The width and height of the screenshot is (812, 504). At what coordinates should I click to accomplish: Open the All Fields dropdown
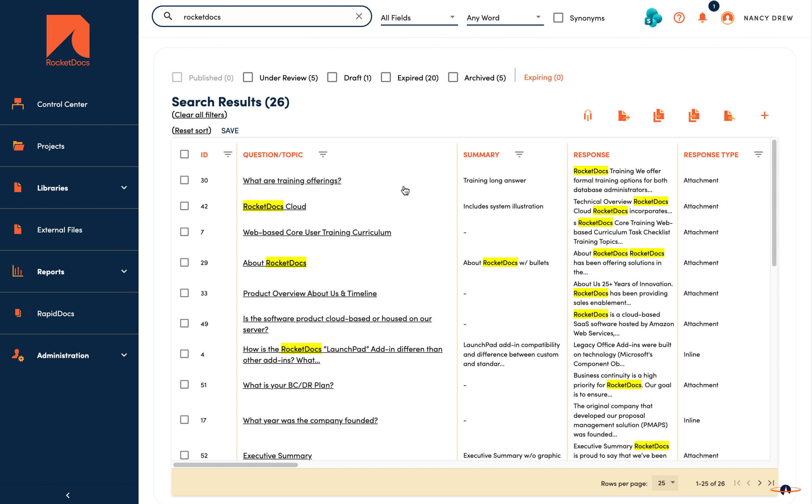(418, 17)
